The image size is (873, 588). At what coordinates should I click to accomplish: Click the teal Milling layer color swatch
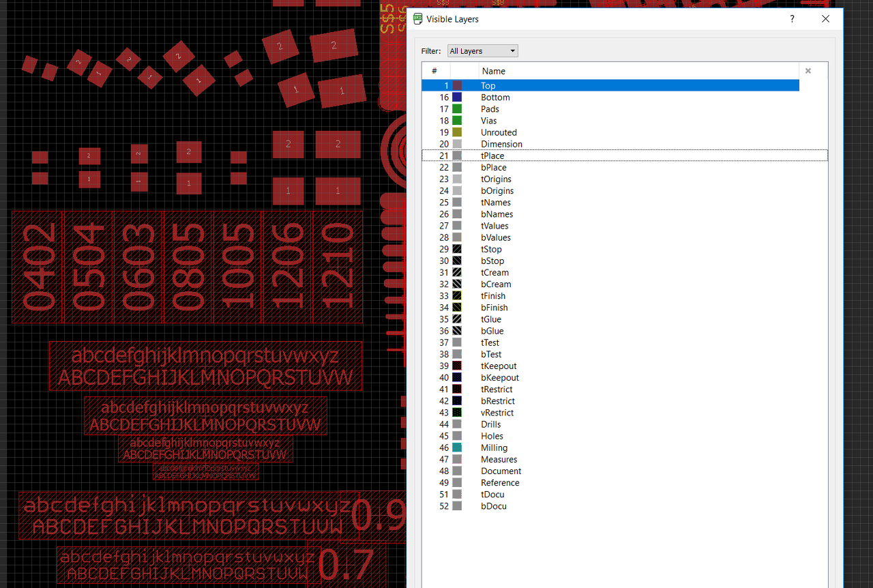point(457,447)
